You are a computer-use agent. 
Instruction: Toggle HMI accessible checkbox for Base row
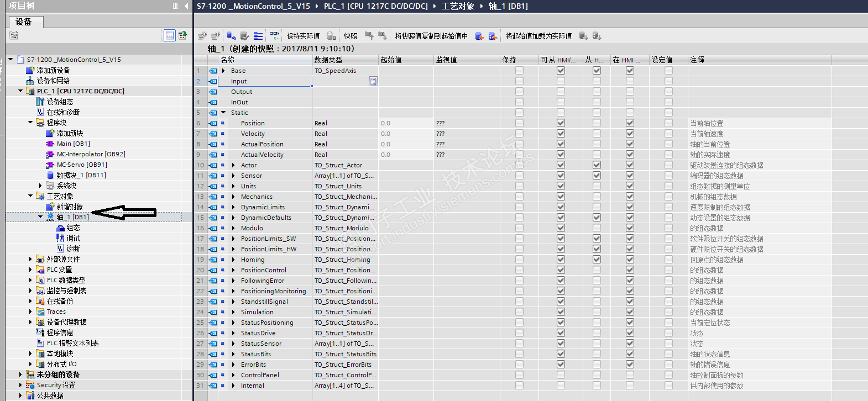[x=561, y=71]
